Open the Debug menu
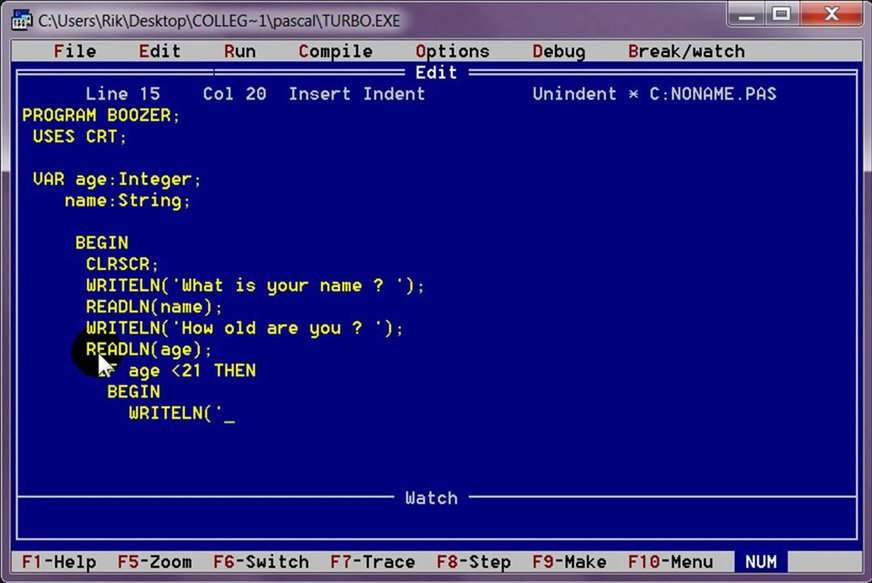The image size is (872, 583). click(x=559, y=51)
